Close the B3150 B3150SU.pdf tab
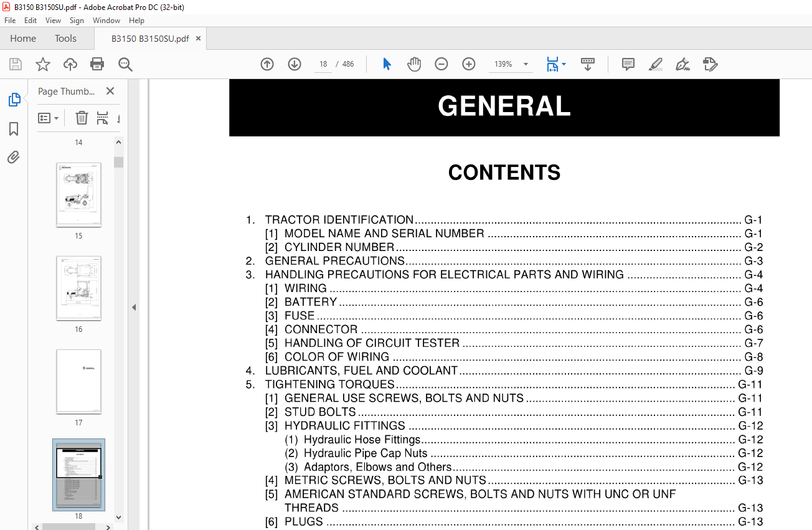 pyautogui.click(x=199, y=39)
